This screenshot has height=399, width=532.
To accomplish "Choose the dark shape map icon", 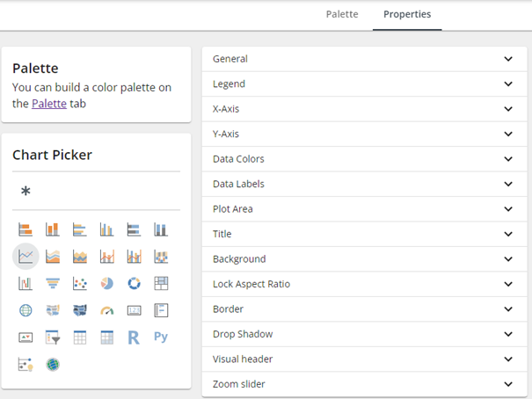I will [x=80, y=310].
